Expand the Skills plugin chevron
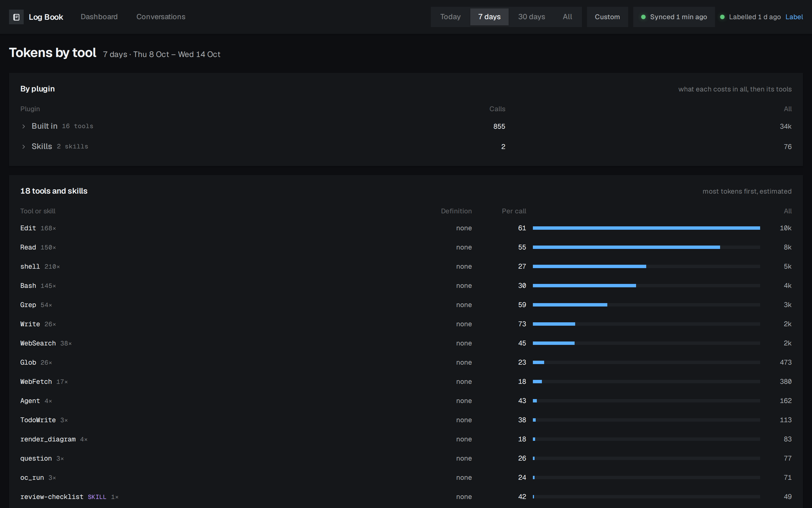Viewport: 812px width, 508px height. 23,147
